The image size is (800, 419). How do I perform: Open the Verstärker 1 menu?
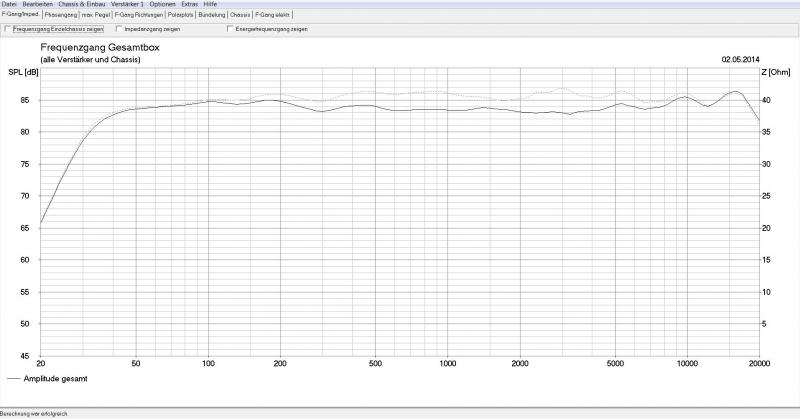pos(128,4)
